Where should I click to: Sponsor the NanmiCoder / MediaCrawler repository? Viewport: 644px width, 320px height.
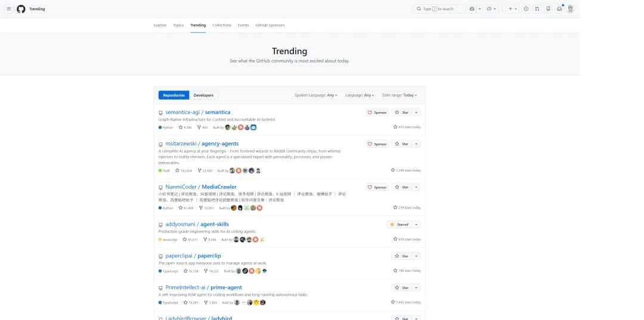click(377, 187)
